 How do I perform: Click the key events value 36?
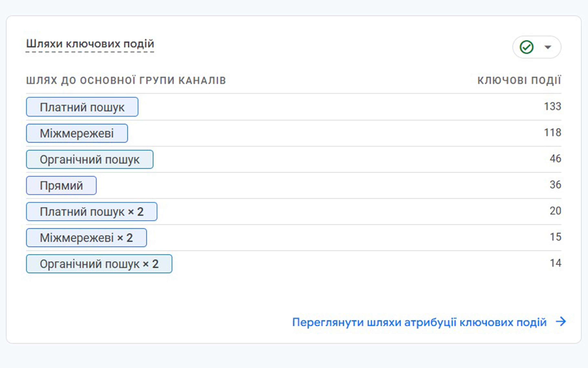(x=555, y=184)
